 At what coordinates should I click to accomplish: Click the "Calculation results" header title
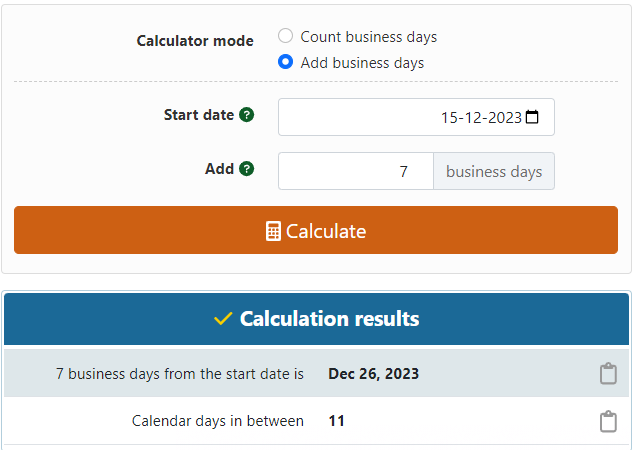(329, 319)
